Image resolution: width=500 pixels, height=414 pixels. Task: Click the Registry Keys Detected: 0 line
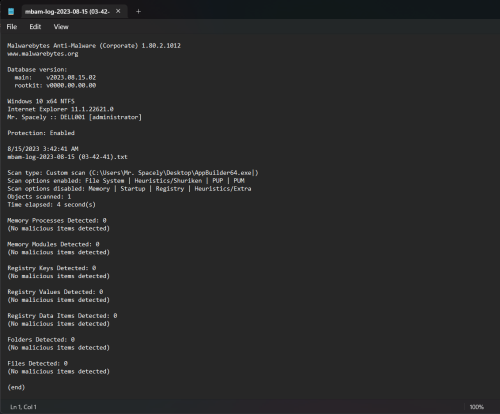[x=52, y=268]
